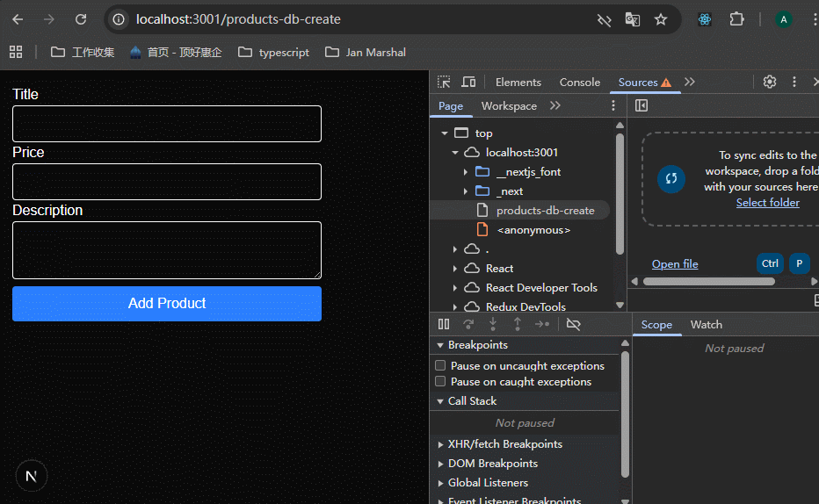
Task: Switch to the Console tab
Action: (579, 82)
